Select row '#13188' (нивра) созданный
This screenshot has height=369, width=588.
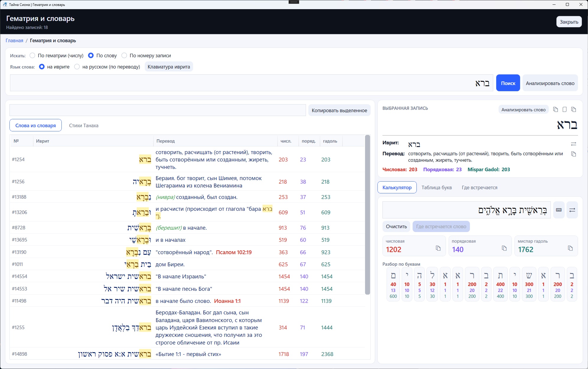[188, 197]
